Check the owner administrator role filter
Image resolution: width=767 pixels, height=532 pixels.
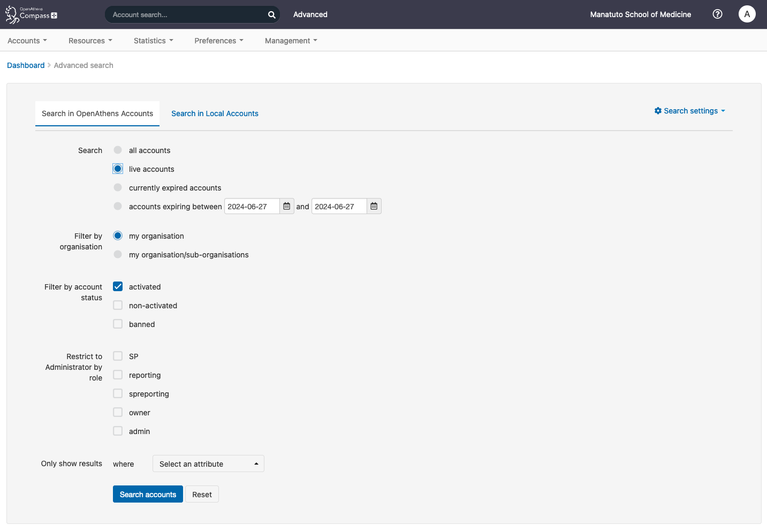pyautogui.click(x=117, y=412)
